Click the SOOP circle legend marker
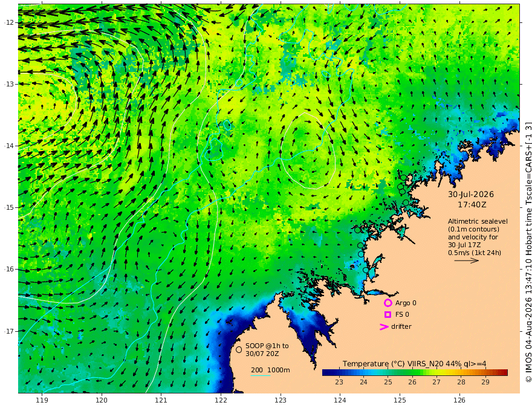 (239, 349)
